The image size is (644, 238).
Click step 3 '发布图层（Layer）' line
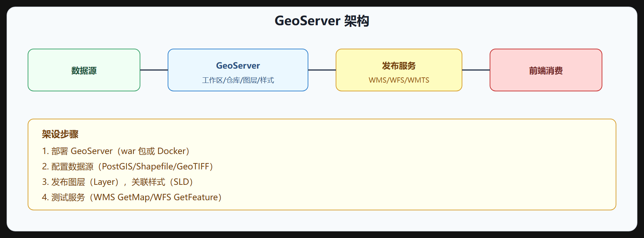coord(118,182)
